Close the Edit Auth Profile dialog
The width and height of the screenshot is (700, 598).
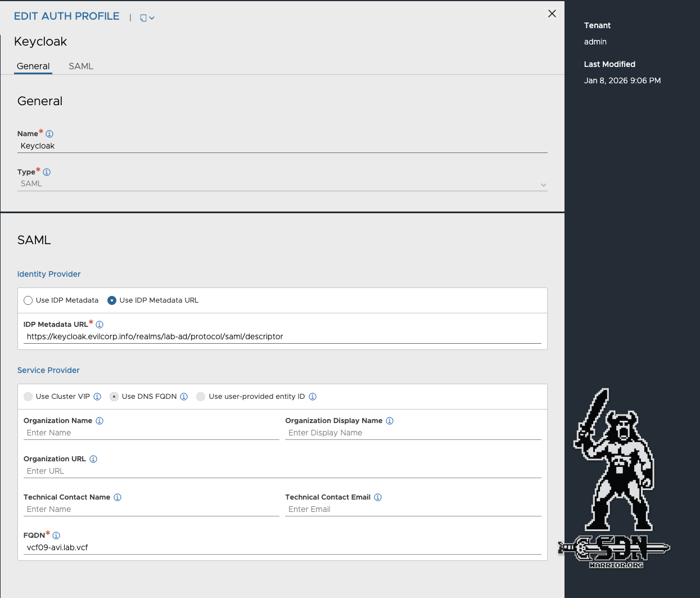click(x=552, y=14)
